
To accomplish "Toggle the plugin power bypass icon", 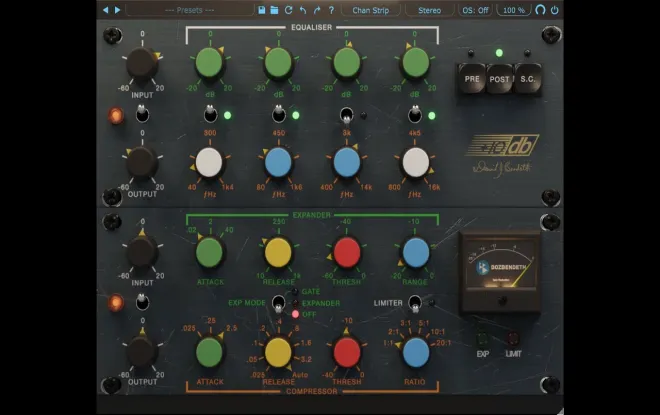I will pyautogui.click(x=554, y=10).
